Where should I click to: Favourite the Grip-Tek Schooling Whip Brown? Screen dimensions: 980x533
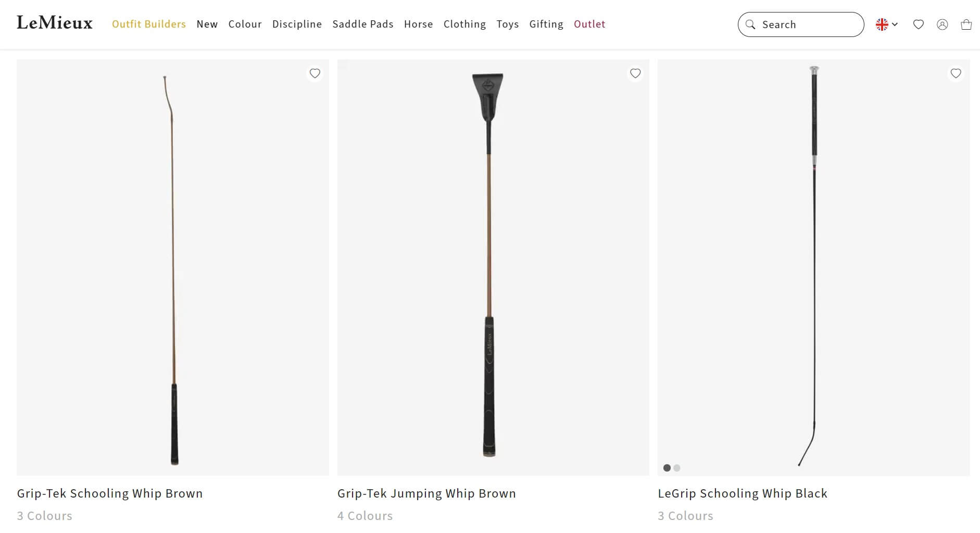point(315,73)
